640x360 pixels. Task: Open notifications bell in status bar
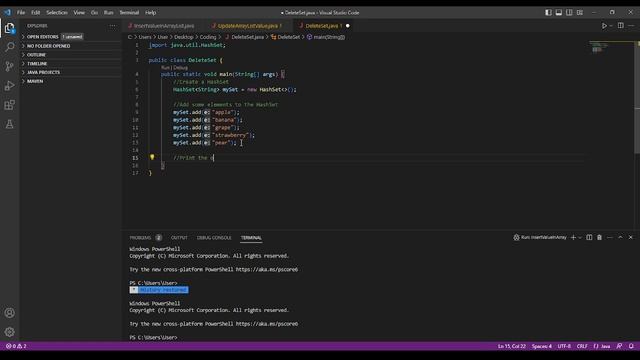point(631,346)
